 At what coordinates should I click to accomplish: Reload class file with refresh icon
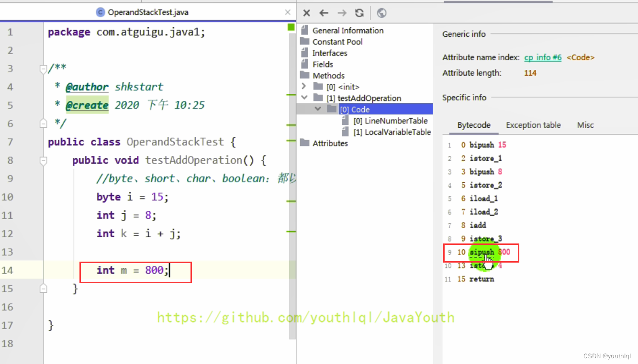click(x=359, y=13)
